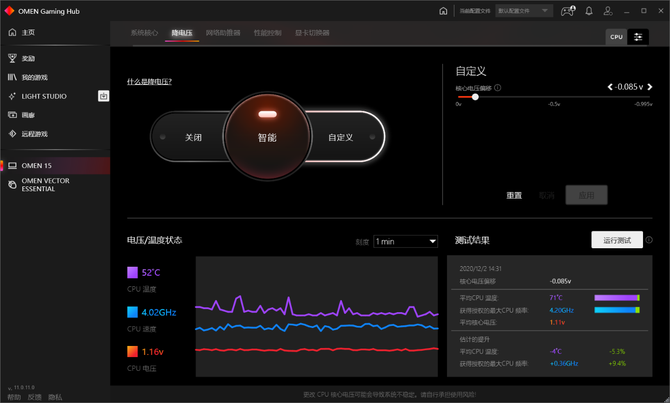Decrease voltage offset with the left arrow
Screen dimensions: 670x403
[610, 87]
